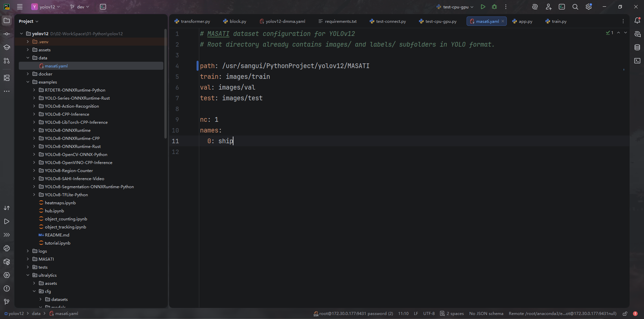Open the dev branch dropdown

(80, 7)
